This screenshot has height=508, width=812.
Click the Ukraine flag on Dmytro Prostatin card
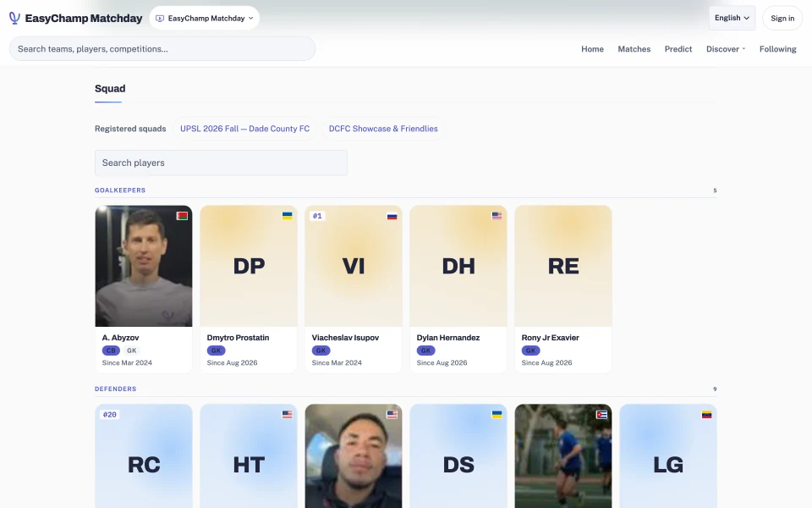tap(287, 216)
